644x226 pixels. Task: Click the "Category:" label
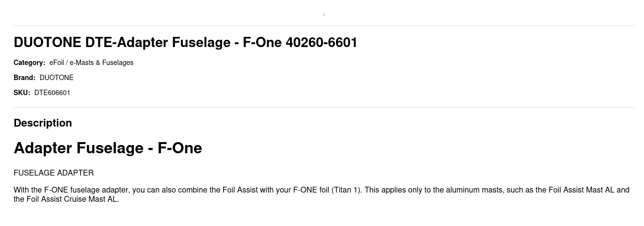tap(29, 63)
